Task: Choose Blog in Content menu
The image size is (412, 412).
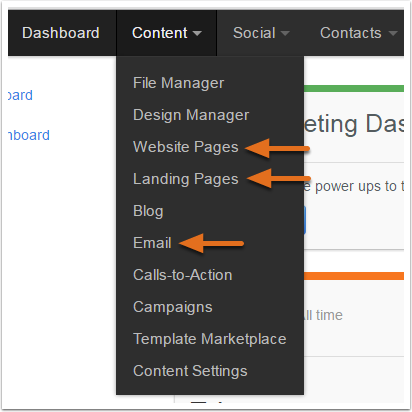Action: (x=148, y=211)
